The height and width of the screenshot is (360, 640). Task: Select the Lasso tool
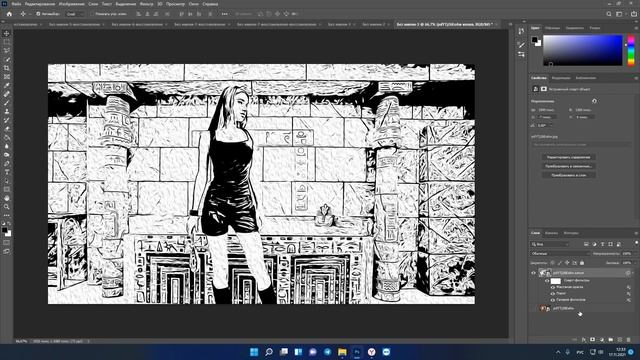7,51
